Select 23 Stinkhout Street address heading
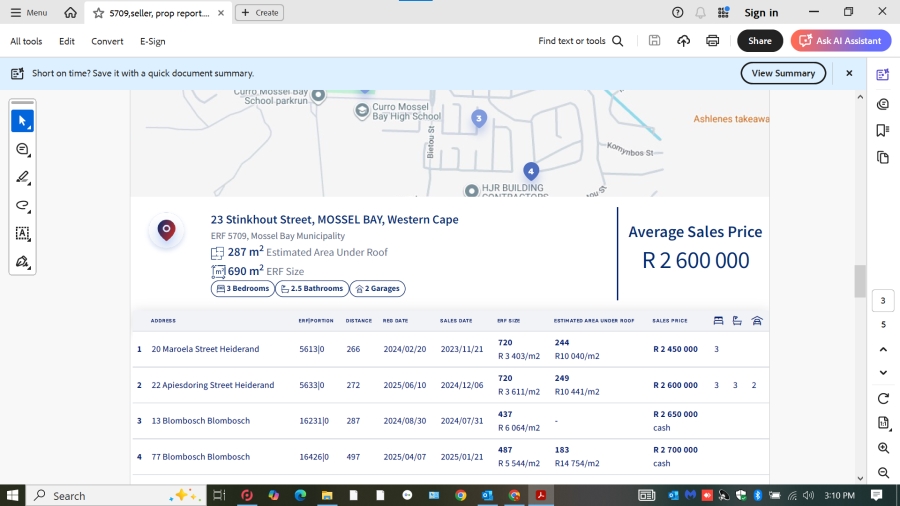900x506 pixels. coord(334,220)
